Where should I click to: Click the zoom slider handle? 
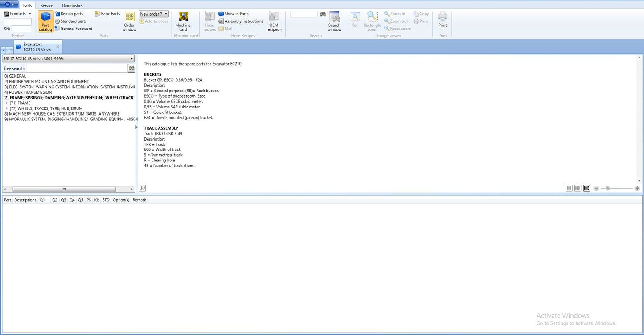(607, 188)
